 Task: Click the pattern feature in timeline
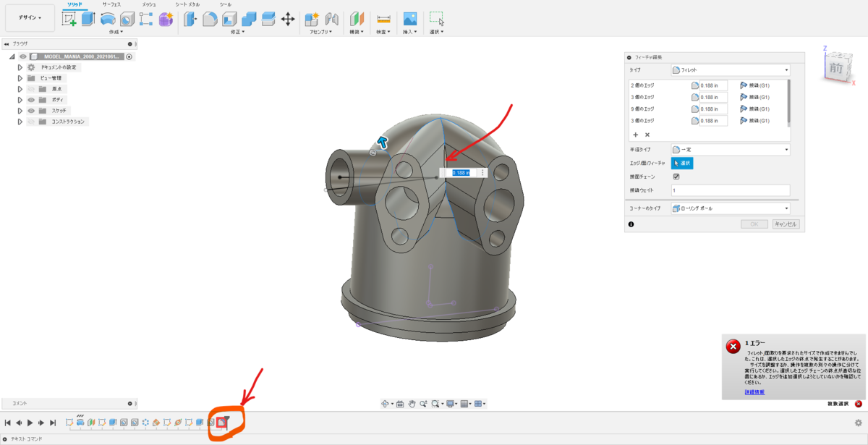click(x=145, y=423)
